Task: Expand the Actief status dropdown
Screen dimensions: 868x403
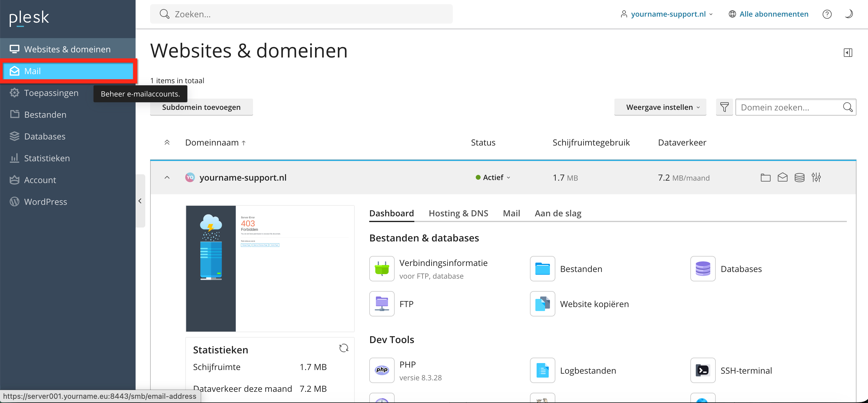Action: 493,177
